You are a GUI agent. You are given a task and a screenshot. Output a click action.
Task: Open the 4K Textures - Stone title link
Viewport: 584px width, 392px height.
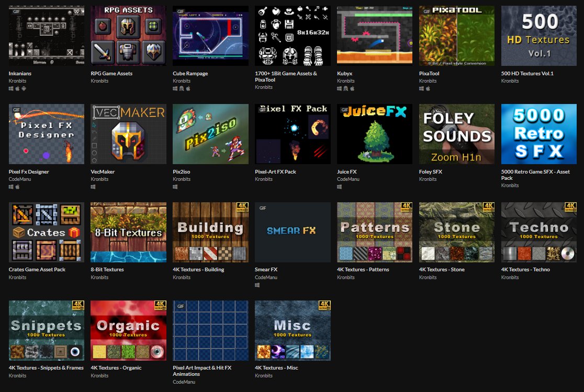[x=442, y=269]
